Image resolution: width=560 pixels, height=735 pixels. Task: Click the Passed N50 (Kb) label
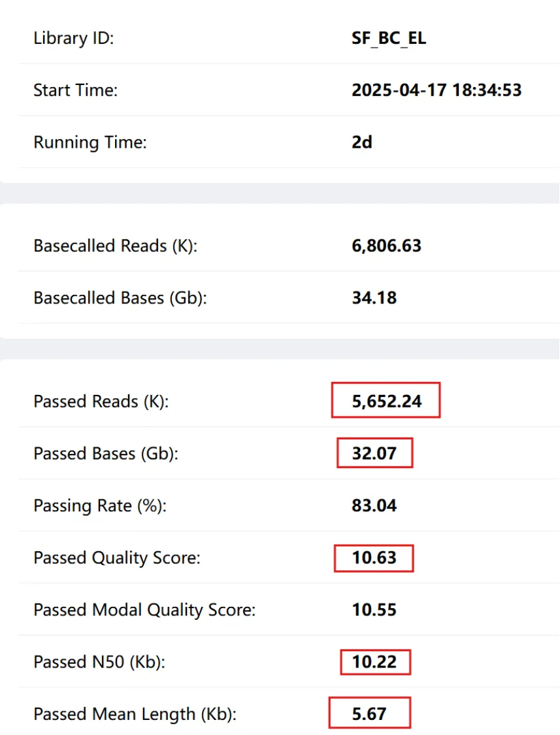tap(99, 662)
